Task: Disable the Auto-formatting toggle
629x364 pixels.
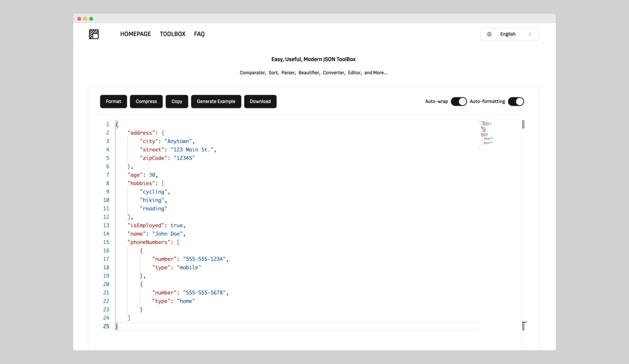Action: (516, 101)
